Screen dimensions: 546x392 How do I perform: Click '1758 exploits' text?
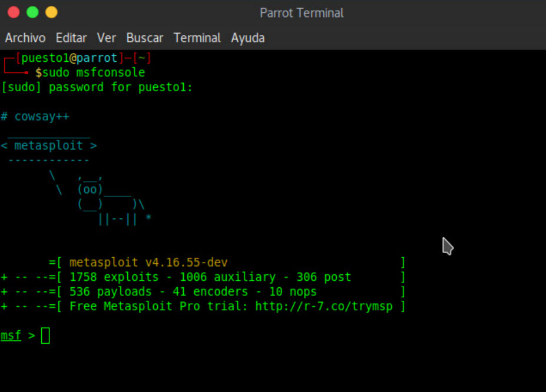point(114,277)
